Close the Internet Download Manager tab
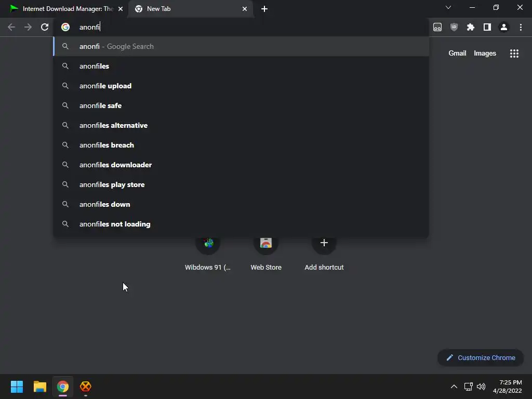 coord(121,9)
